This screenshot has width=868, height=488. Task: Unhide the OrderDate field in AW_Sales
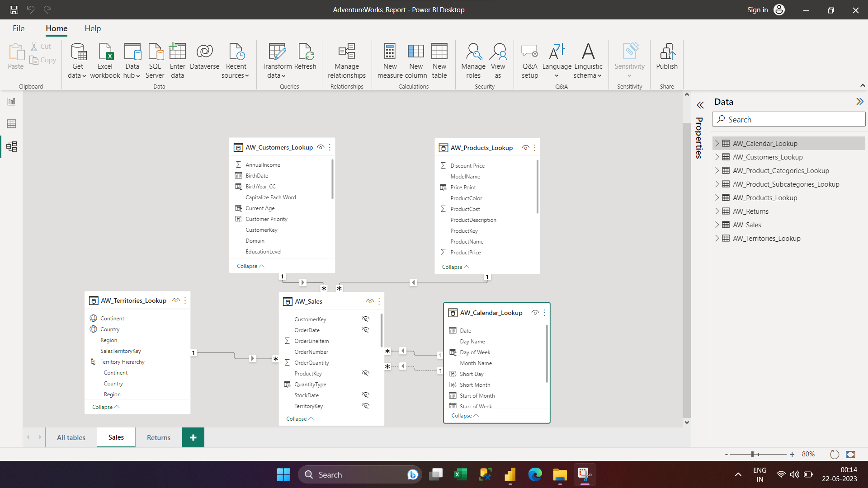tap(366, 330)
